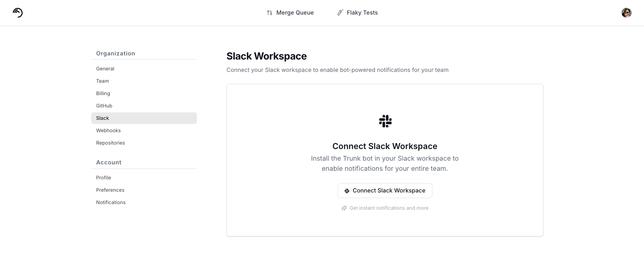Click the large Slack logo icon
644x273 pixels.
385,121
